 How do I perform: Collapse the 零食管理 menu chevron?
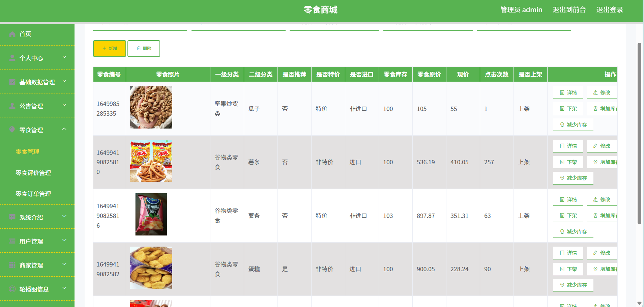point(64,129)
